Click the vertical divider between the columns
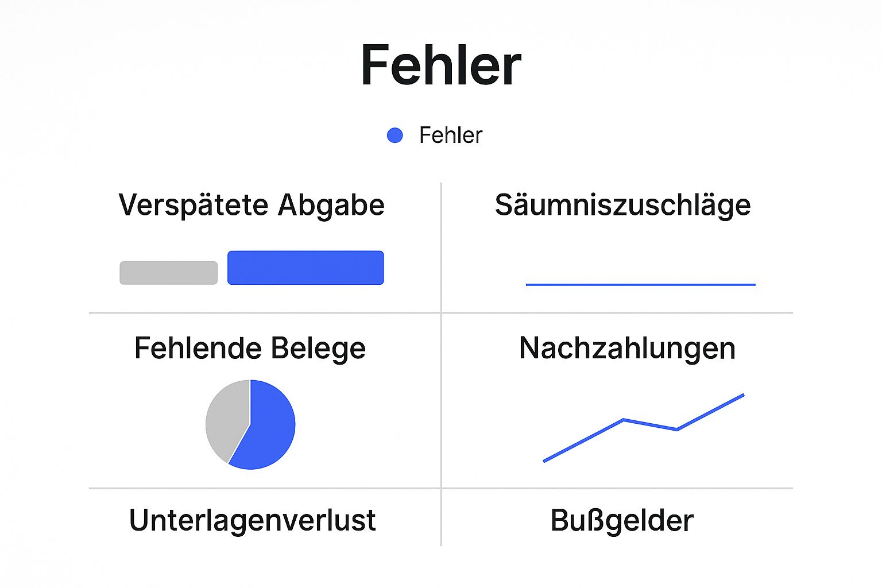The image size is (882, 588). [441, 364]
